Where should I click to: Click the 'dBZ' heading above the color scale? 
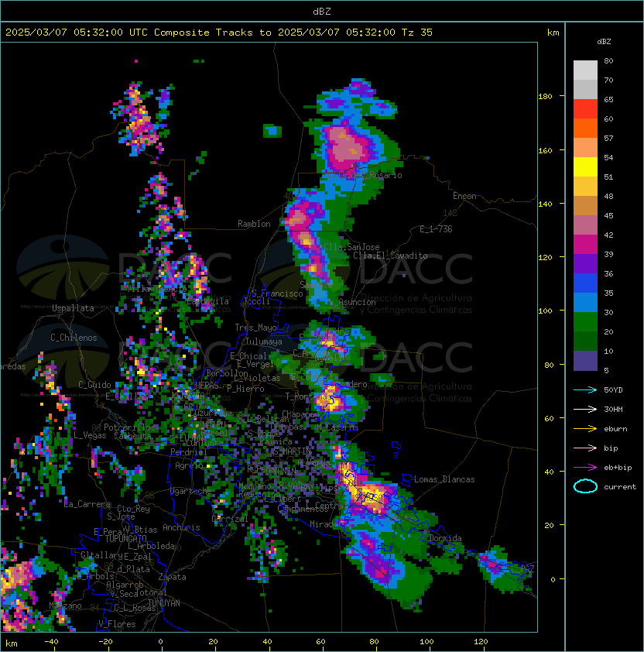[x=604, y=42]
